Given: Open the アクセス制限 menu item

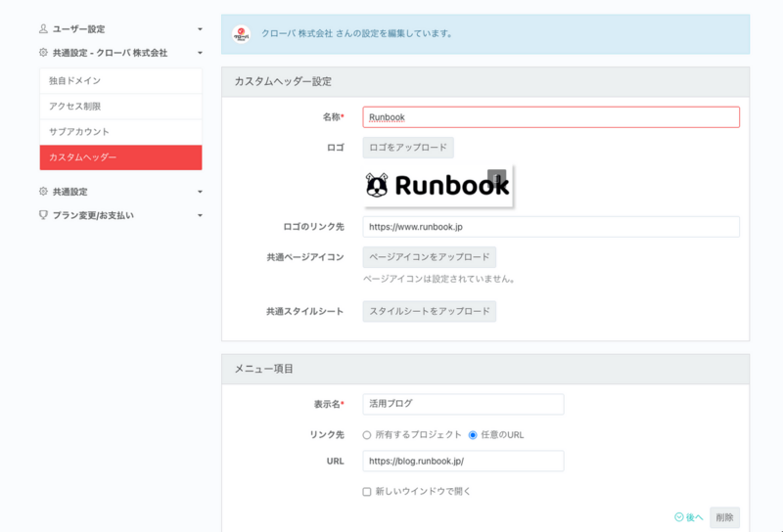Looking at the screenshot, I should click(x=120, y=107).
